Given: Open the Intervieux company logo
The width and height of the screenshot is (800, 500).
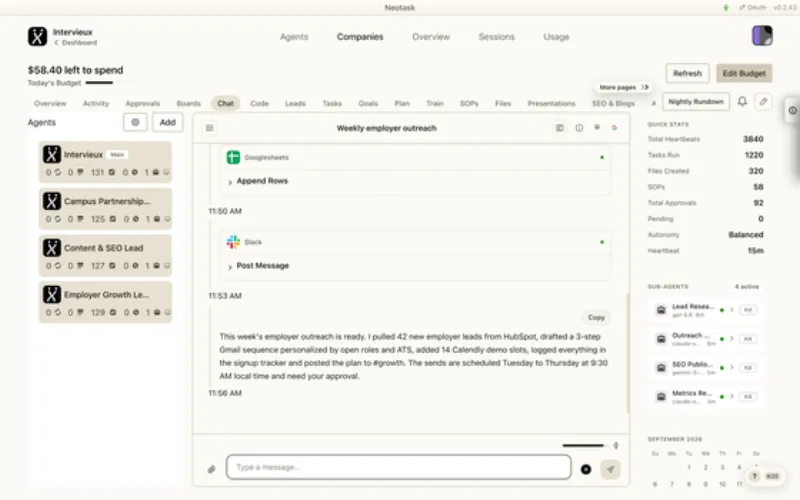Looking at the screenshot, I should pyautogui.click(x=37, y=37).
